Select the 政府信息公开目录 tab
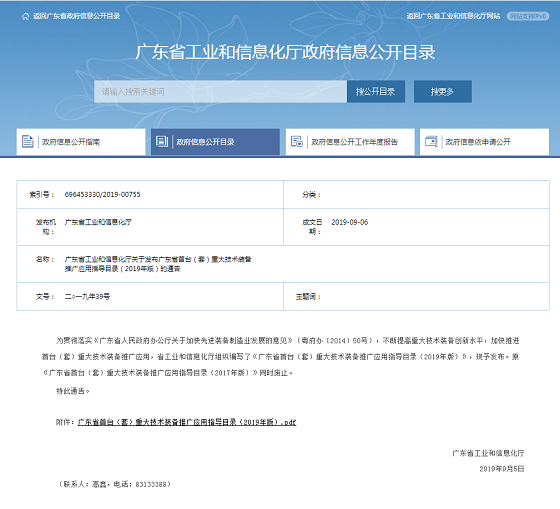560x509 pixels. [x=215, y=142]
